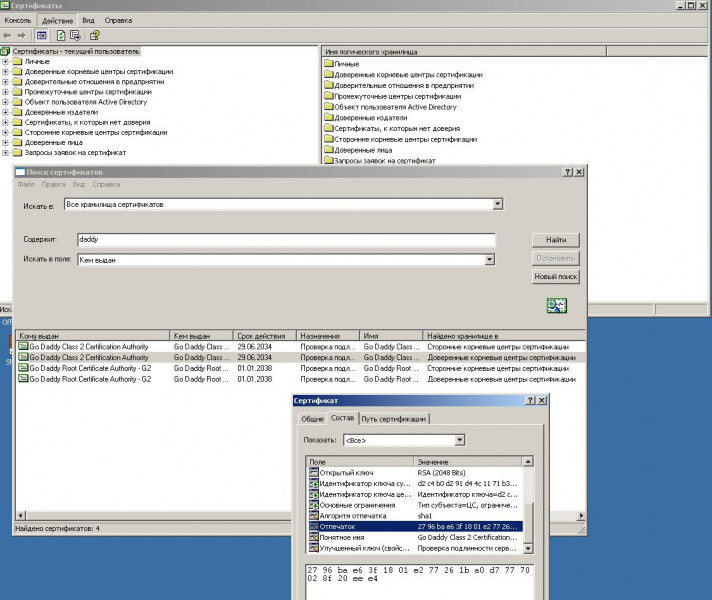Select the Сертификаты, к которым нет доверия node in the left tree
712x600 pixels.
(87, 122)
